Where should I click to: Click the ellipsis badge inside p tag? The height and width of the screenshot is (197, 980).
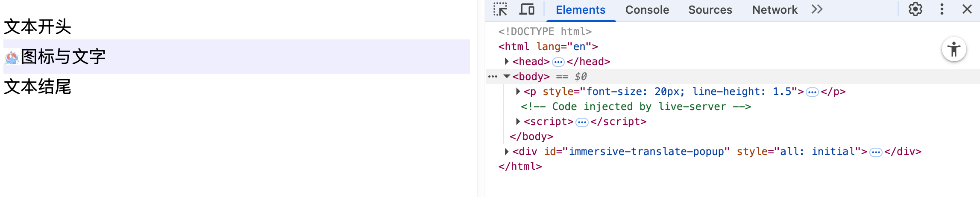[x=812, y=92]
